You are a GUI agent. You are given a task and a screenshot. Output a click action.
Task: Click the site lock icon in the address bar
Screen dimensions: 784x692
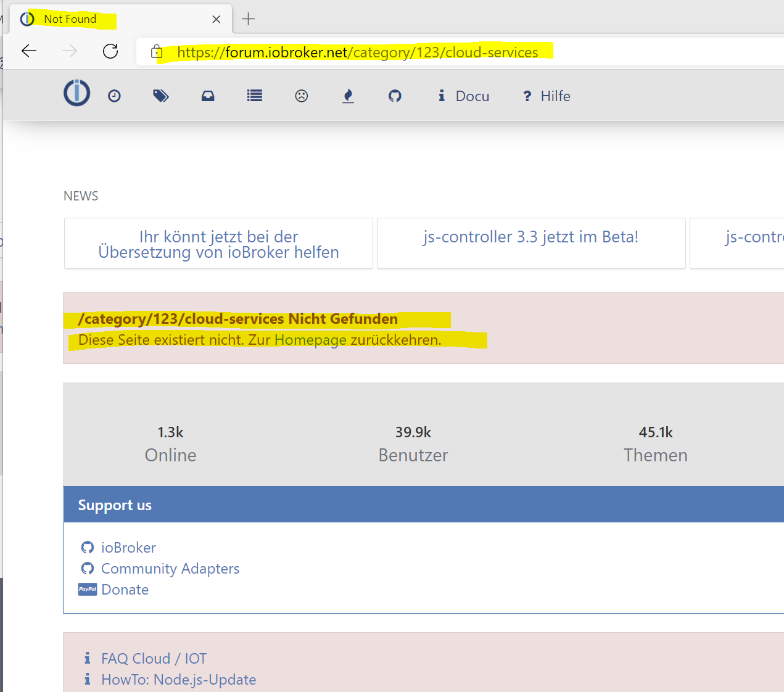[157, 52]
